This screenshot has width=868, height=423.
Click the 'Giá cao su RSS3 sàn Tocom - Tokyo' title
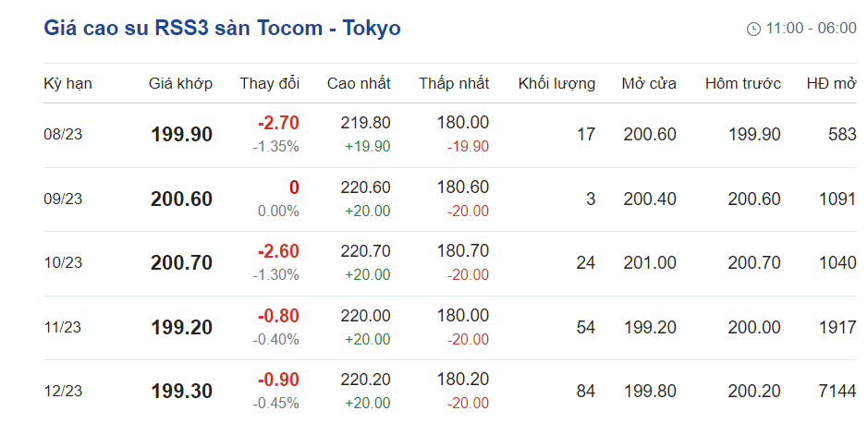coord(222,28)
